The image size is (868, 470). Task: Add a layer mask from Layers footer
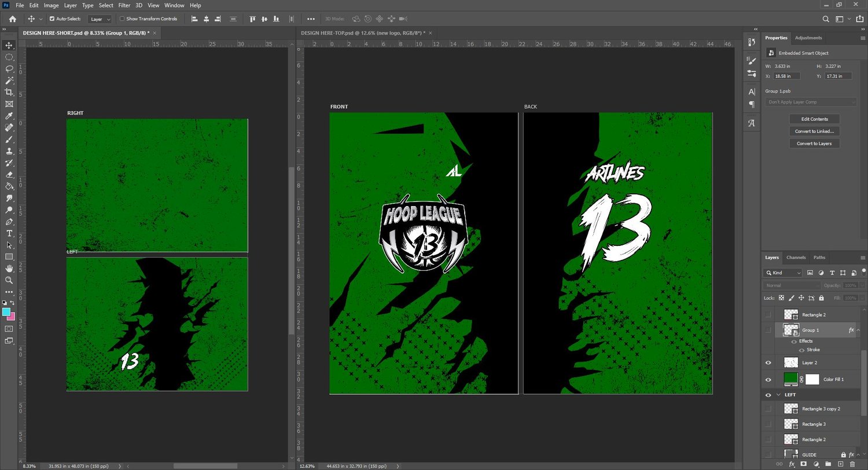point(804,464)
